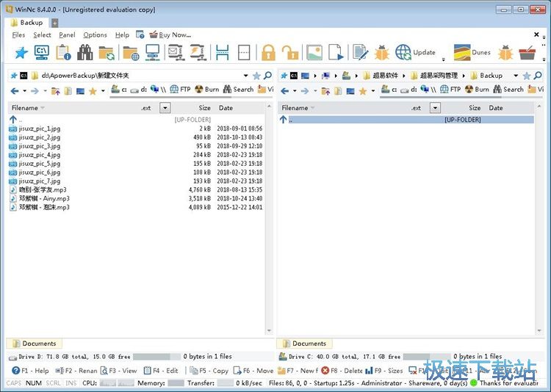Open right path history dropdown arrow

click(516, 76)
